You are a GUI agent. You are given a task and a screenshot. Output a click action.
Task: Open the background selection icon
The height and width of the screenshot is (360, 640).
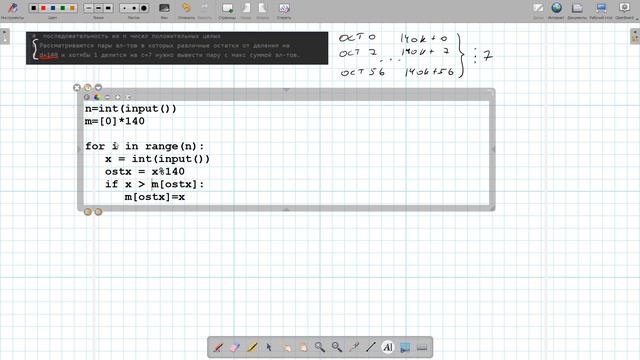[164, 8]
